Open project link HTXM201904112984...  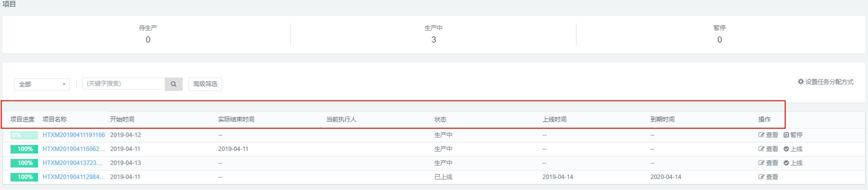tap(74, 177)
